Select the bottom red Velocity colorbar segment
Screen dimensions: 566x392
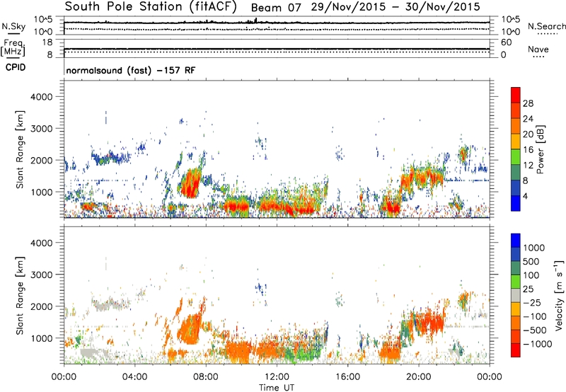[516, 350]
